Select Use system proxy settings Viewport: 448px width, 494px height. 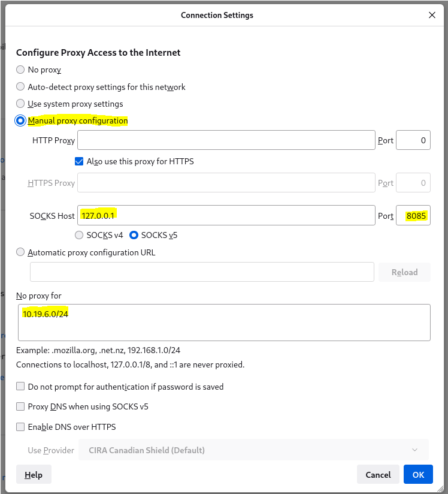click(21, 104)
